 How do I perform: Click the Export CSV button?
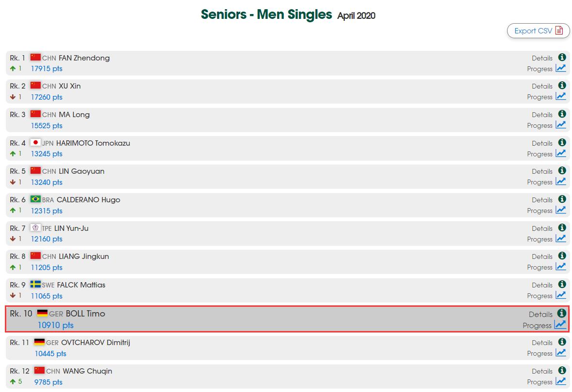538,31
